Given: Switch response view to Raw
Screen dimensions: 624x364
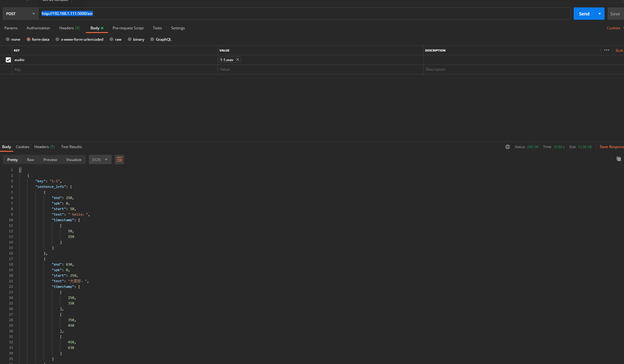Looking at the screenshot, I should (x=31, y=159).
